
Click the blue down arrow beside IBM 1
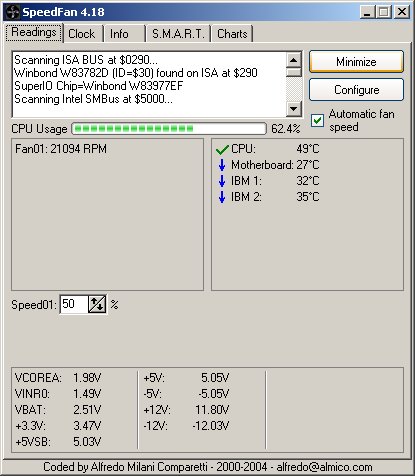222,181
